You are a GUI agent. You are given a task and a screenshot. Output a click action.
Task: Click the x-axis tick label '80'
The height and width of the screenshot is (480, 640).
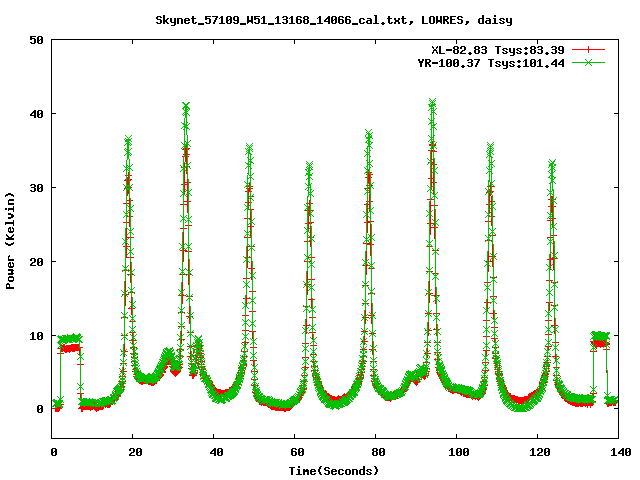pos(378,452)
